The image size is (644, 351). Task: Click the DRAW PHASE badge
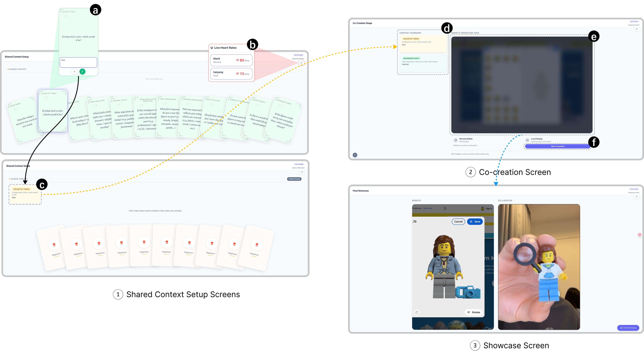(x=294, y=179)
